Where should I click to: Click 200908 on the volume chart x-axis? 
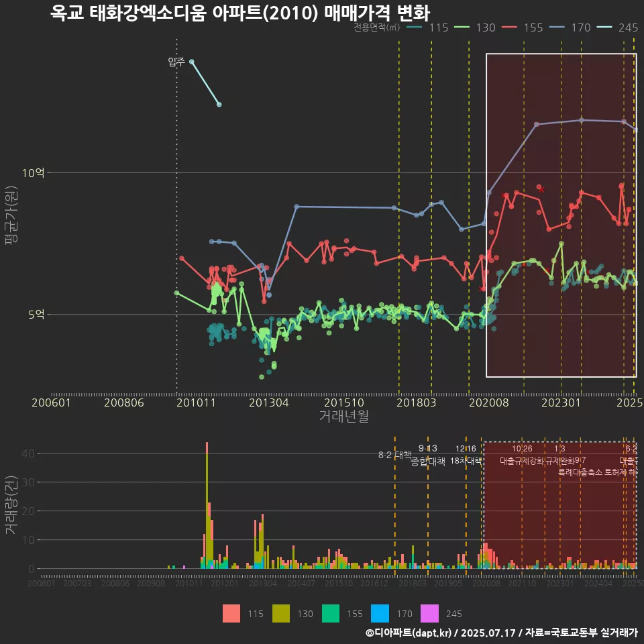click(x=151, y=583)
